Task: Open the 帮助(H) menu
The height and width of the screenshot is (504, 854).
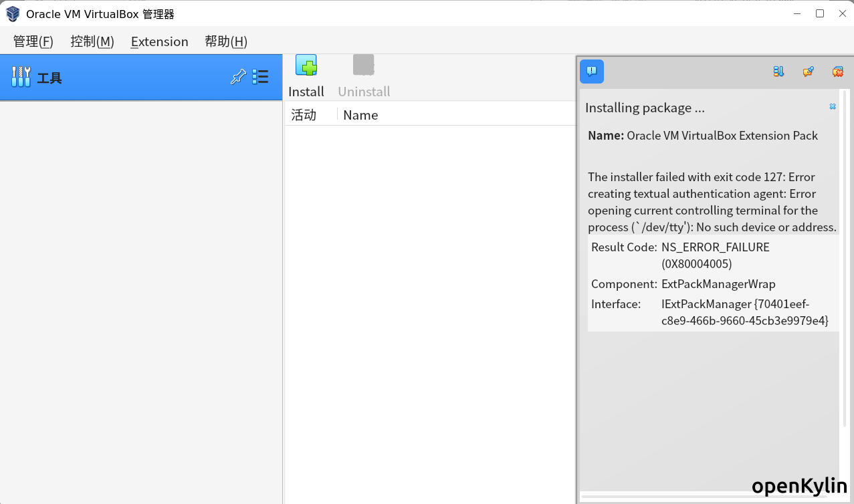Action: click(226, 41)
